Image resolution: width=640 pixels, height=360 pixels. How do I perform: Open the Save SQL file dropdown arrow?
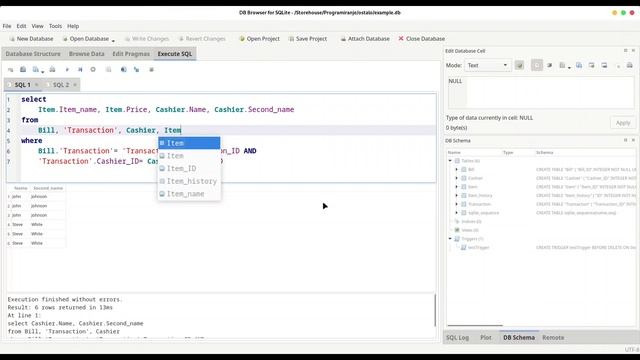point(42,71)
